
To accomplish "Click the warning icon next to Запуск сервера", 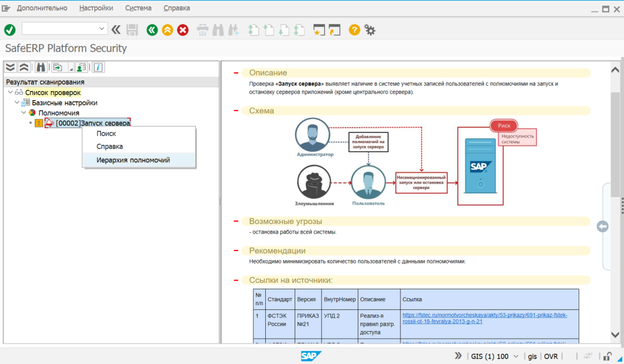I will click(39, 123).
